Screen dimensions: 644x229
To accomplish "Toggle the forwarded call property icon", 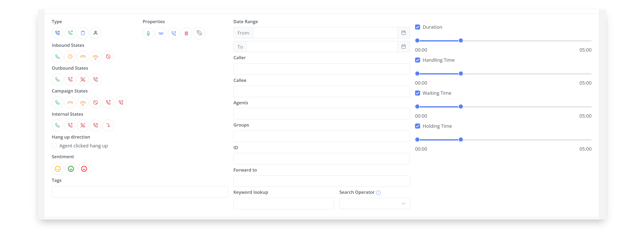I will 174,33.
